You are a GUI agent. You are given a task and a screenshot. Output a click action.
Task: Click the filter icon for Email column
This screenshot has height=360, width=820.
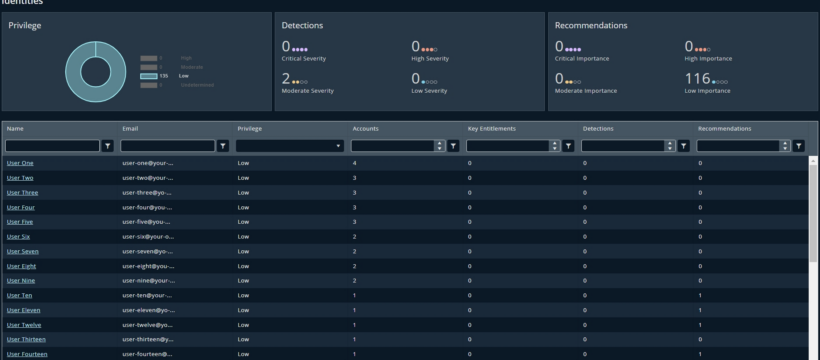pyautogui.click(x=223, y=146)
